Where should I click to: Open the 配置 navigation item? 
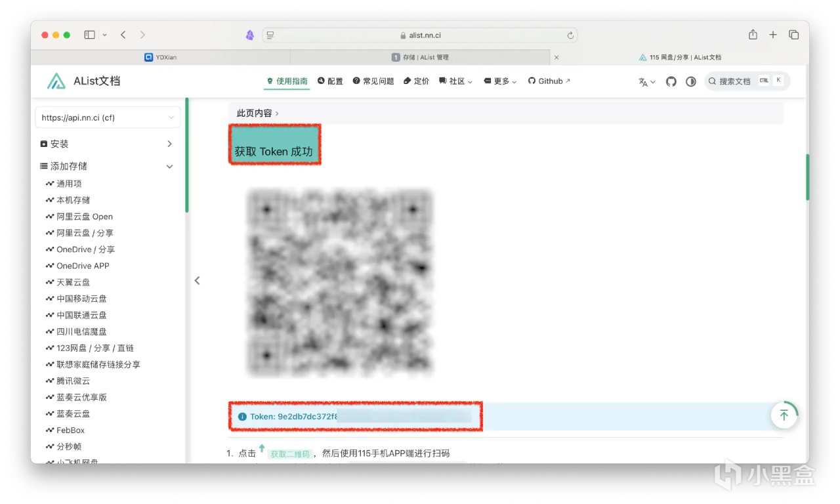pyautogui.click(x=330, y=81)
